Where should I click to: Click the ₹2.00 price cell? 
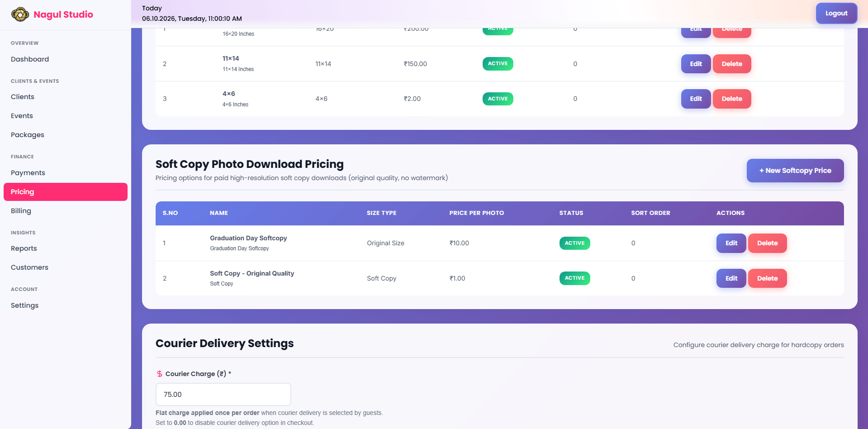(x=412, y=99)
